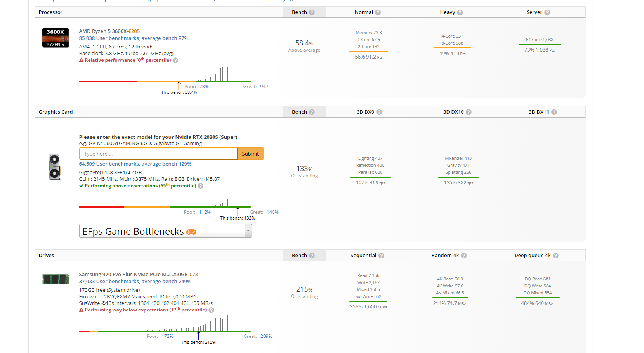644x353 pixels.
Task: Click green check icon for Performing above expectations
Action: click(x=82, y=186)
